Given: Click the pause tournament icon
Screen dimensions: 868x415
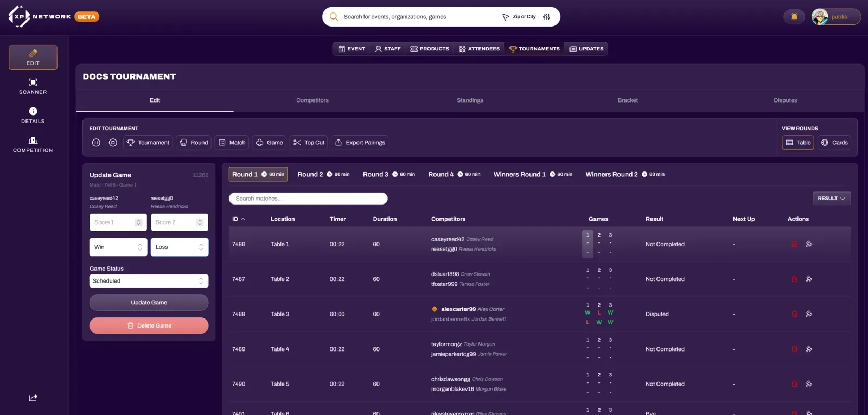Looking at the screenshot, I should click(x=96, y=143).
